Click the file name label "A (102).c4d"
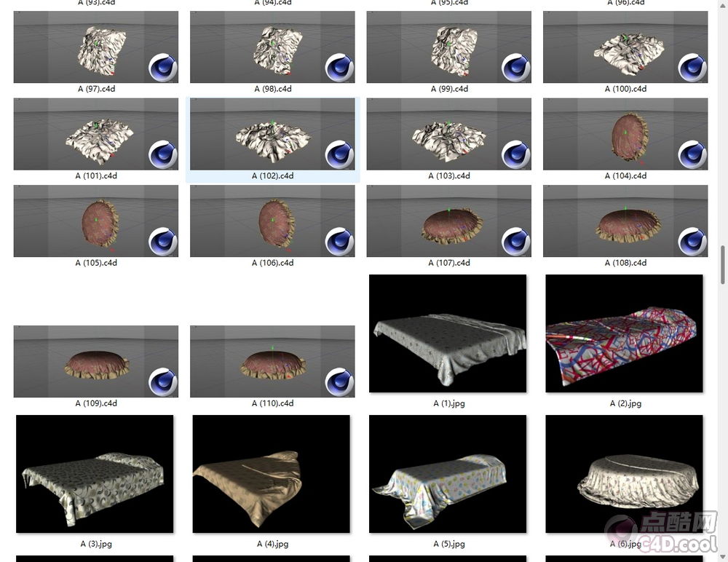Viewport: 728px width, 562px height. click(x=272, y=175)
